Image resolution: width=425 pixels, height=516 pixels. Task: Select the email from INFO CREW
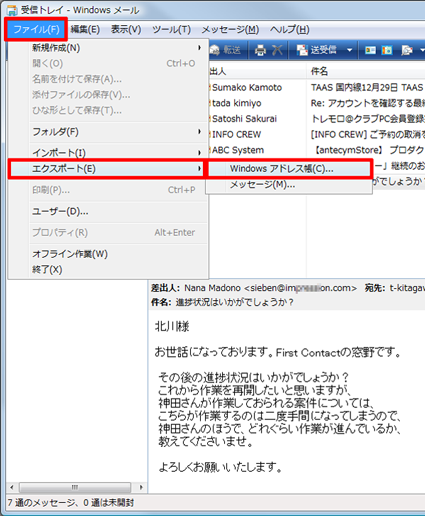pos(236,135)
